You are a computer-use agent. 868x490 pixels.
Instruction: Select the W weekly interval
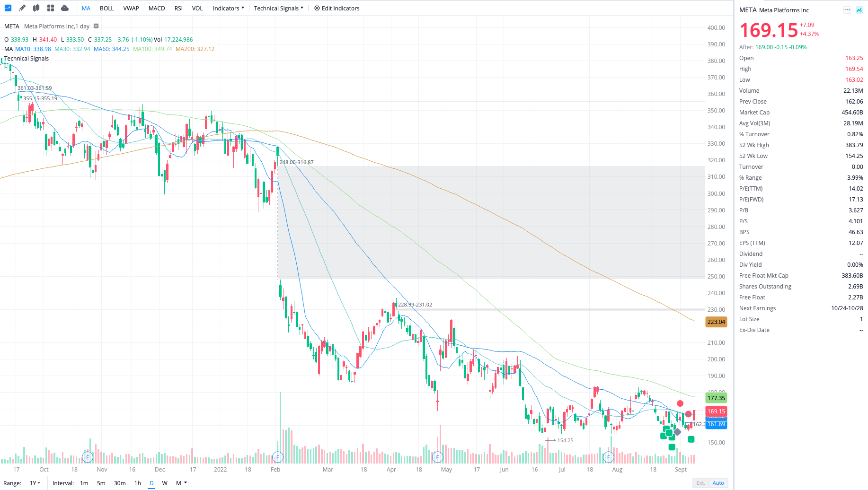165,483
